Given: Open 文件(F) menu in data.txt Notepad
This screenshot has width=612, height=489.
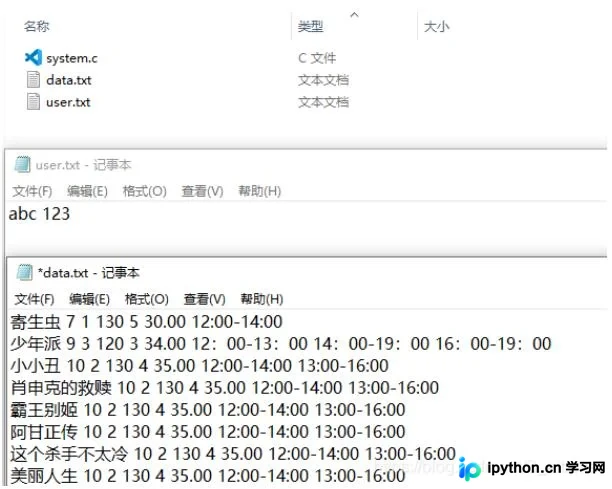Looking at the screenshot, I should [34, 299].
